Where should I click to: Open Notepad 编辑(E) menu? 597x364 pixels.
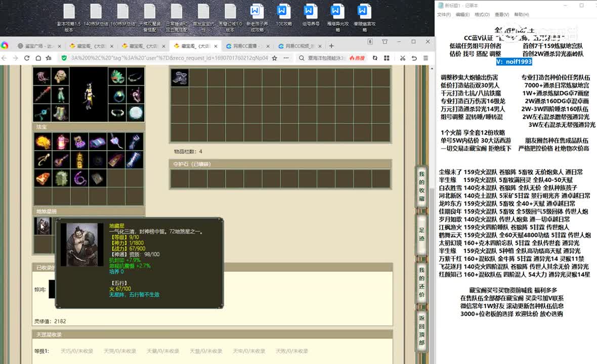[462, 15]
